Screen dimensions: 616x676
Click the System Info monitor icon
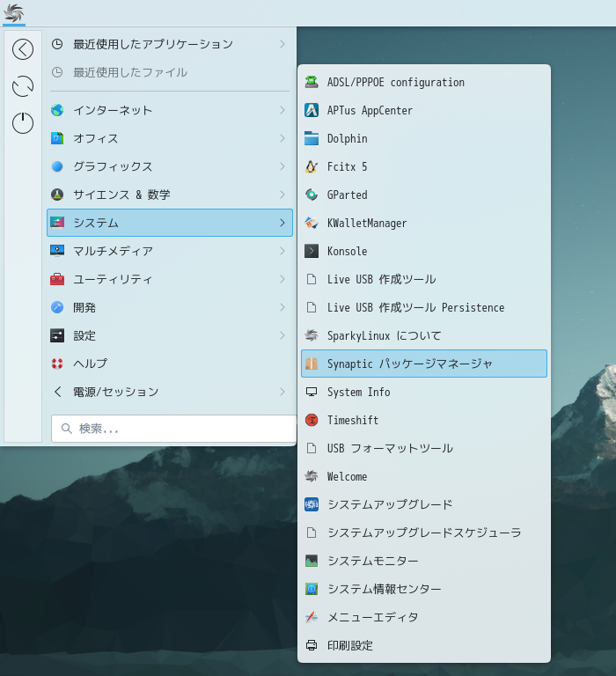(x=312, y=392)
